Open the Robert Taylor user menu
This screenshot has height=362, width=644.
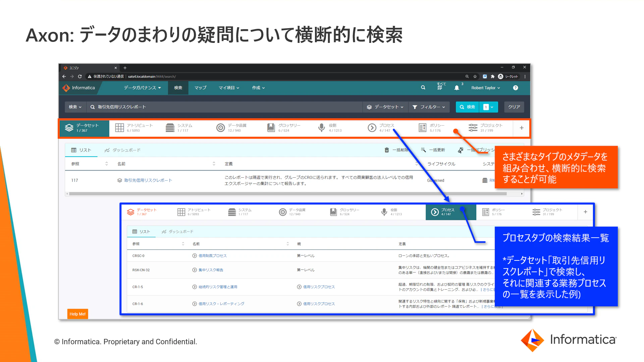(486, 88)
